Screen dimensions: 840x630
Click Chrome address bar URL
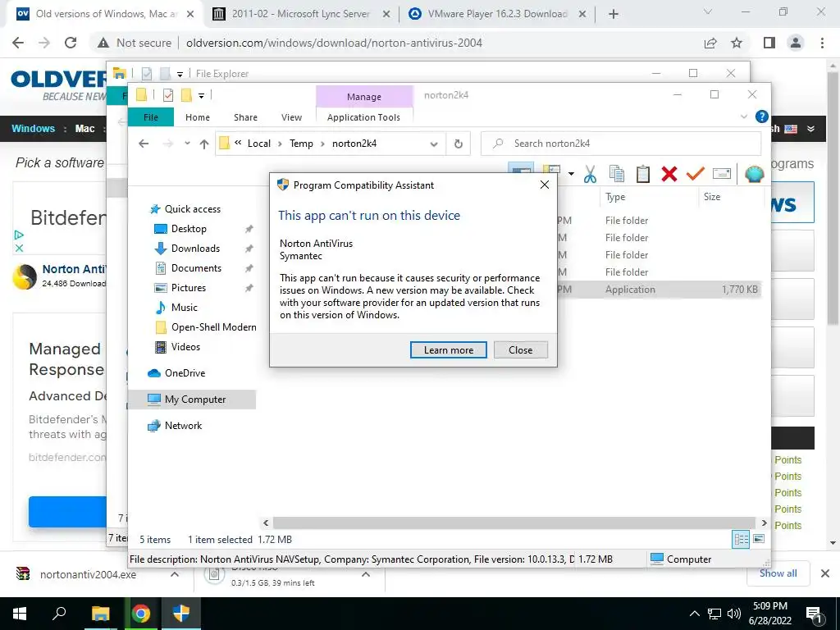click(x=334, y=43)
